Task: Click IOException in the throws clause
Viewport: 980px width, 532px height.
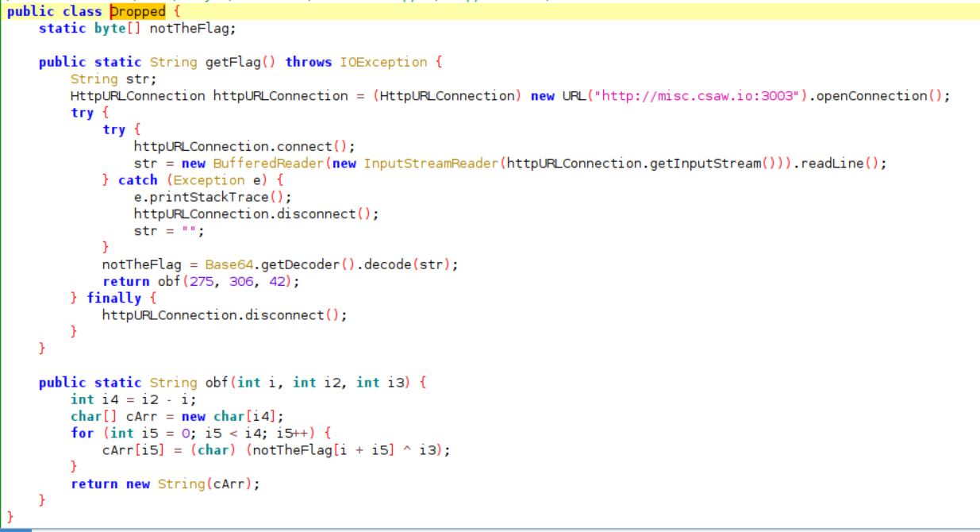Action: tap(384, 62)
